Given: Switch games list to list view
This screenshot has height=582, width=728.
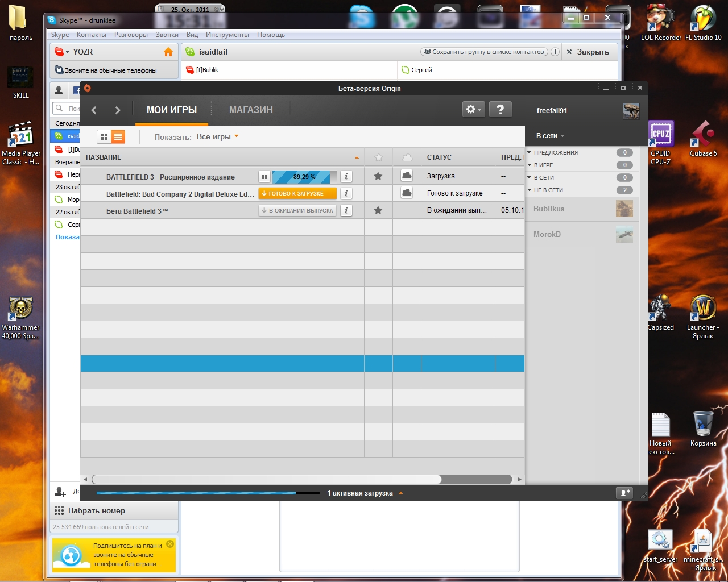Looking at the screenshot, I should click(x=118, y=136).
